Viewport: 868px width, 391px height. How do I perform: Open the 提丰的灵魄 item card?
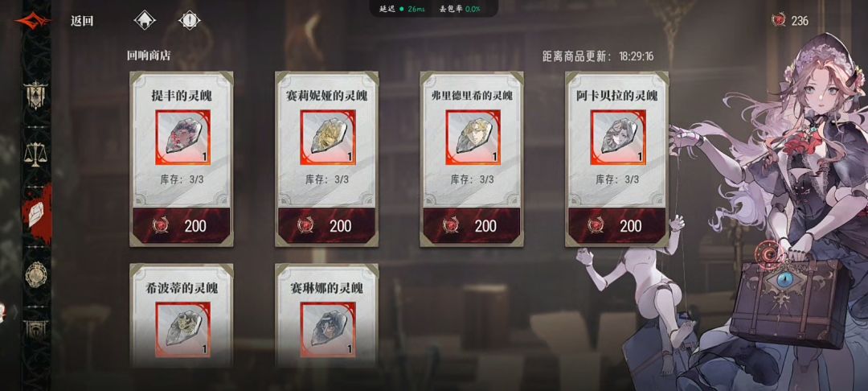coord(182,159)
